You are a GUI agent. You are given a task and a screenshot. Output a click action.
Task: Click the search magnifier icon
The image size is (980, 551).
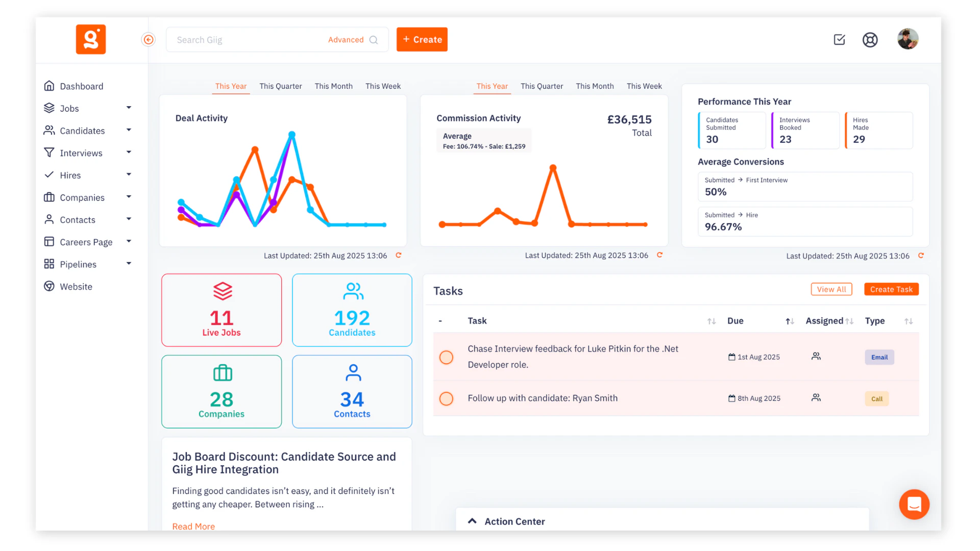[x=374, y=40]
